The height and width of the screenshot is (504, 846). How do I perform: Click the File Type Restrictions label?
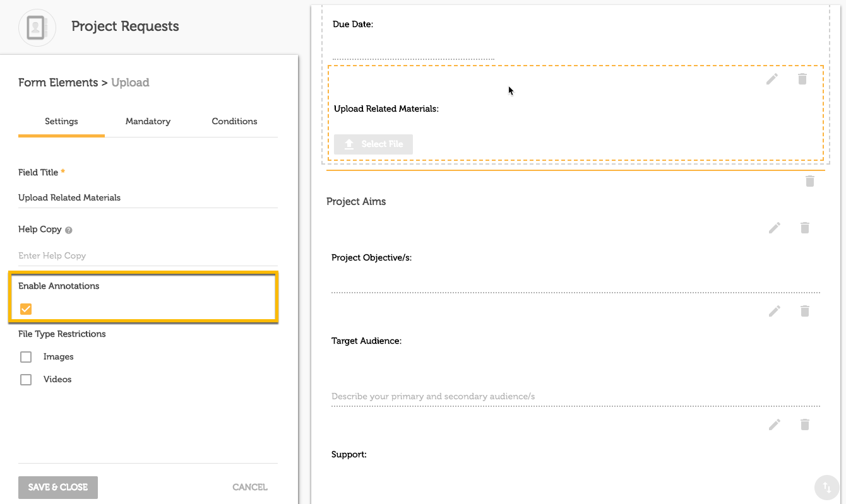[62, 334]
